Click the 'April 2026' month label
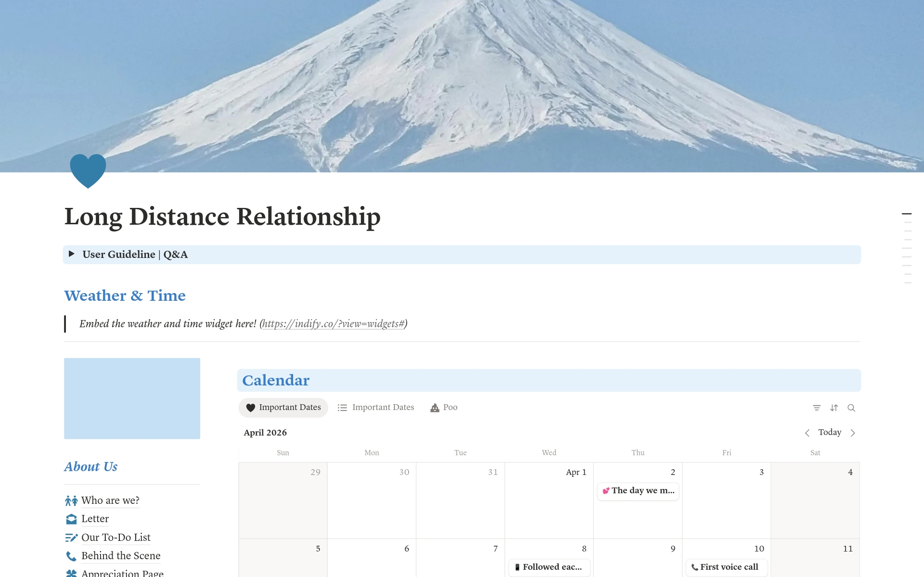Viewport: 924px width, 577px height. coord(265,433)
